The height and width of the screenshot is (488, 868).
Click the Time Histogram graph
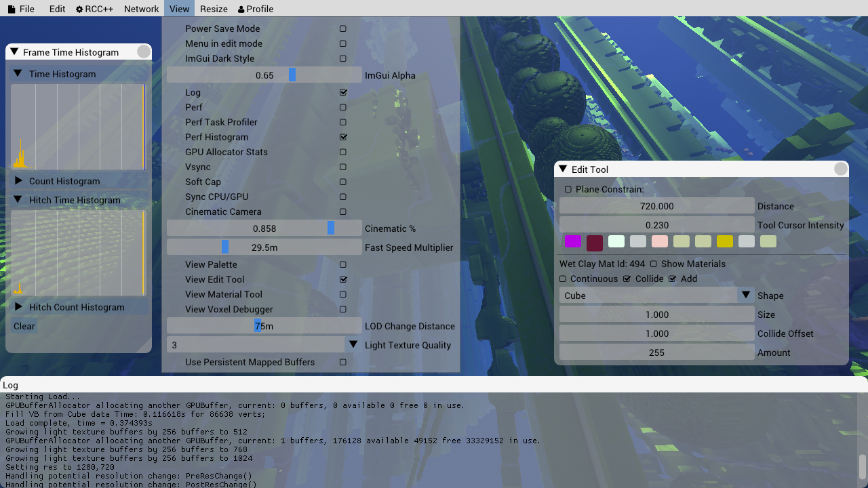point(78,127)
